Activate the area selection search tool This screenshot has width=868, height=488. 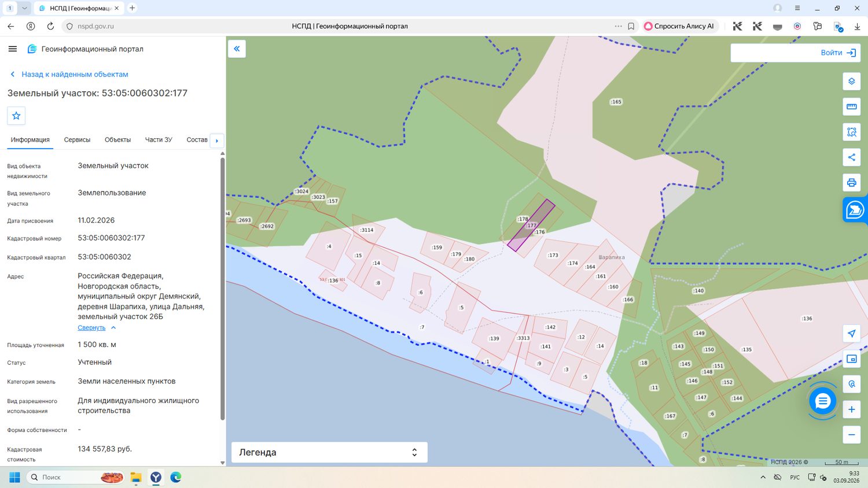pos(851,132)
